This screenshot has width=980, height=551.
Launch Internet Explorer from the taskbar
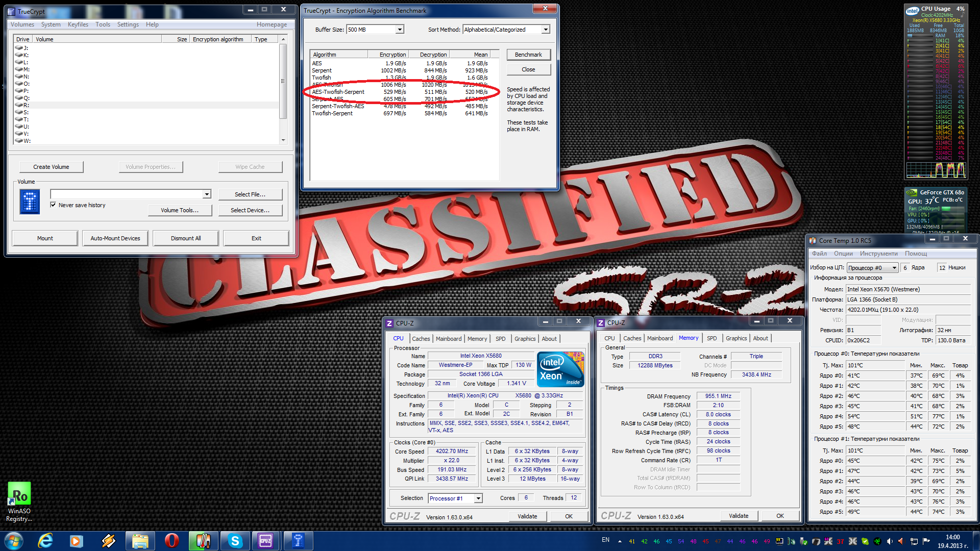(x=45, y=541)
